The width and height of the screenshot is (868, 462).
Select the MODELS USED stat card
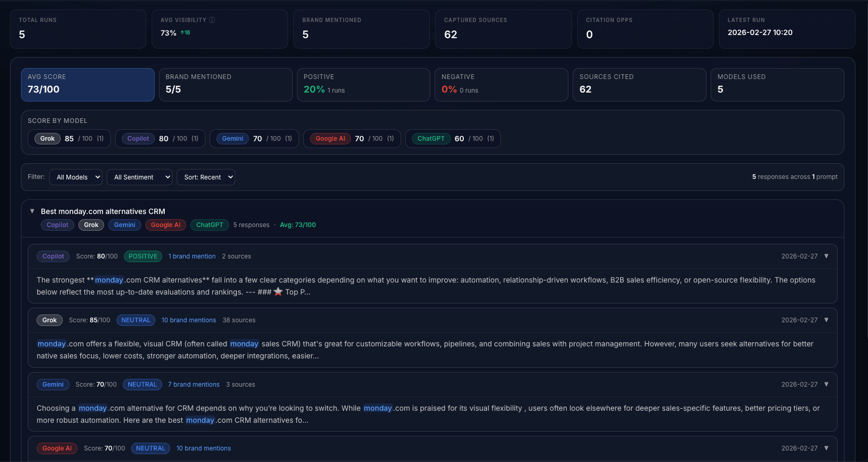point(777,84)
